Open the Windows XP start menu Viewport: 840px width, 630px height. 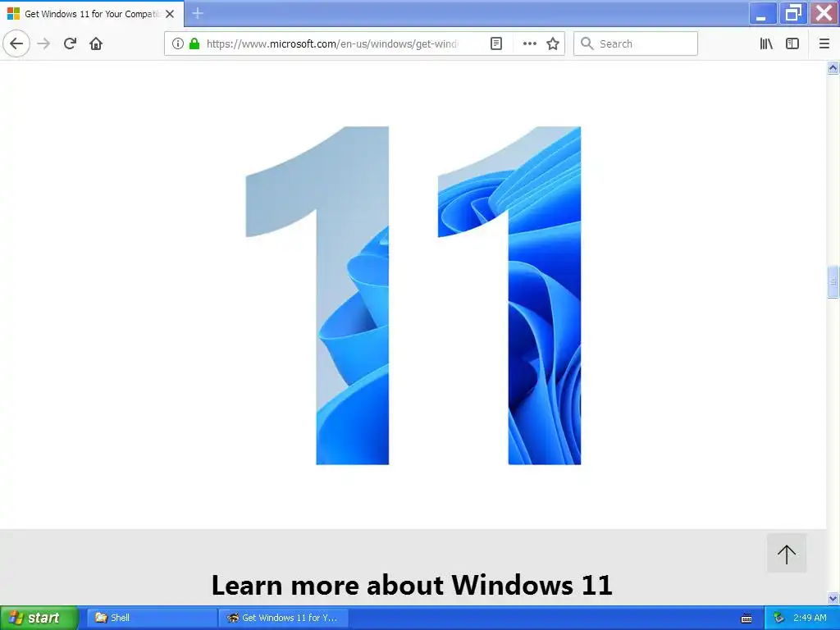[x=39, y=618]
